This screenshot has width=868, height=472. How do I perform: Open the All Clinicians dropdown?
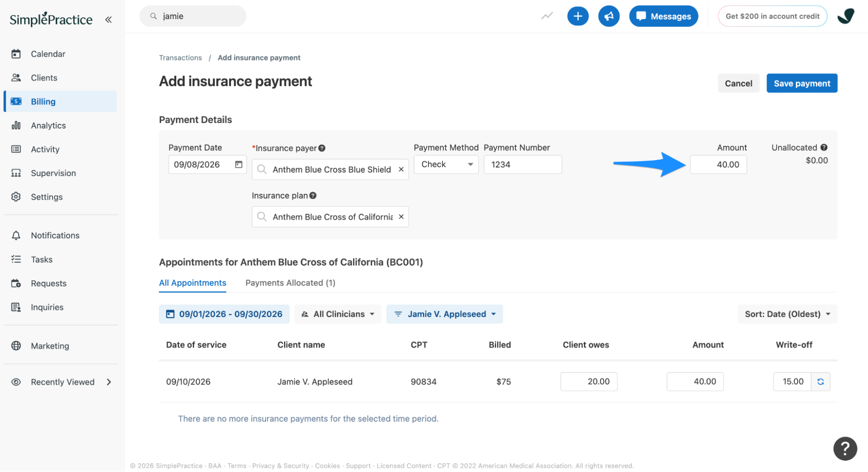[x=338, y=314]
